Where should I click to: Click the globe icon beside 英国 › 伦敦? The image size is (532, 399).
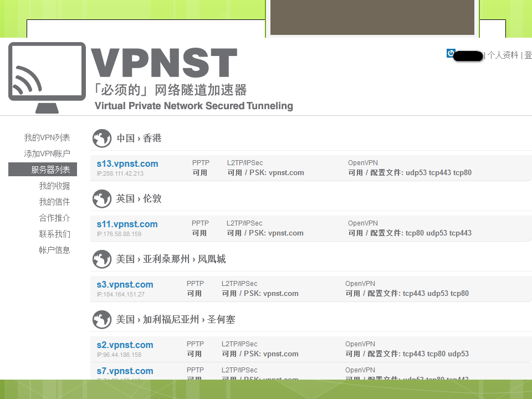(x=102, y=199)
